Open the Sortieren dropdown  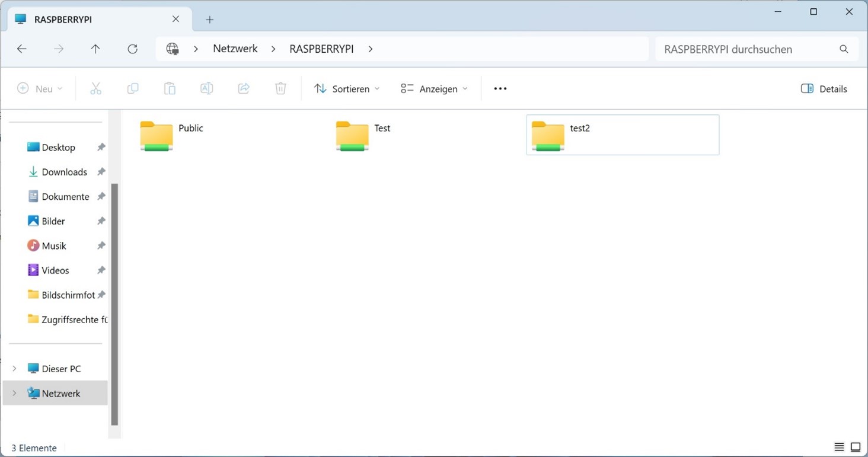click(347, 89)
